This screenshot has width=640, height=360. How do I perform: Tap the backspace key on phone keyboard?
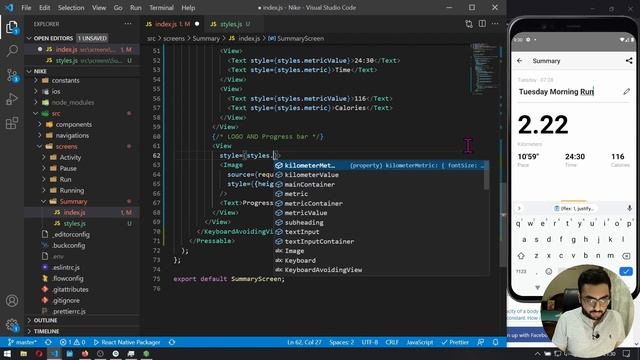tap(626, 256)
